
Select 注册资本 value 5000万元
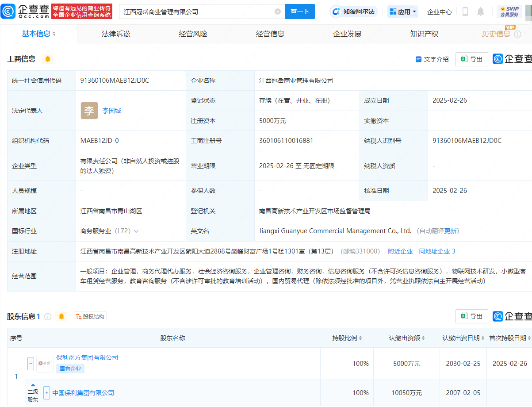(272, 120)
